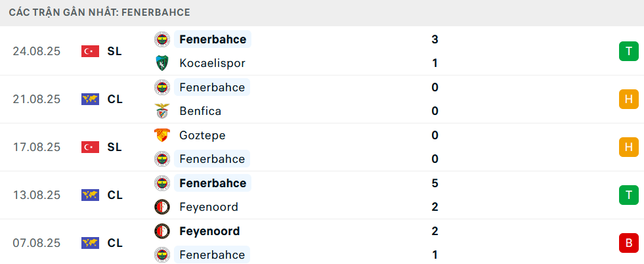644x264 pixels.
Task: Open bold Feyenoord link in 07.08.25 match
Action: tap(209, 231)
